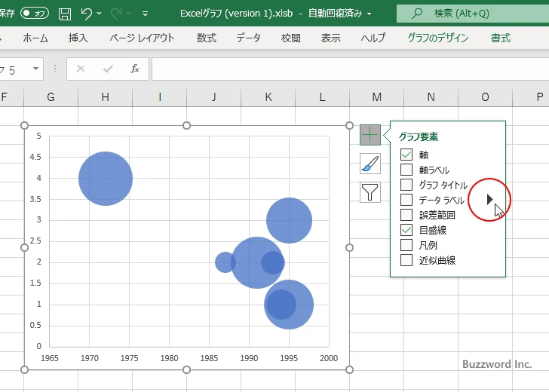Check the データ ラベル checkbox
549x392 pixels.
[x=406, y=200]
